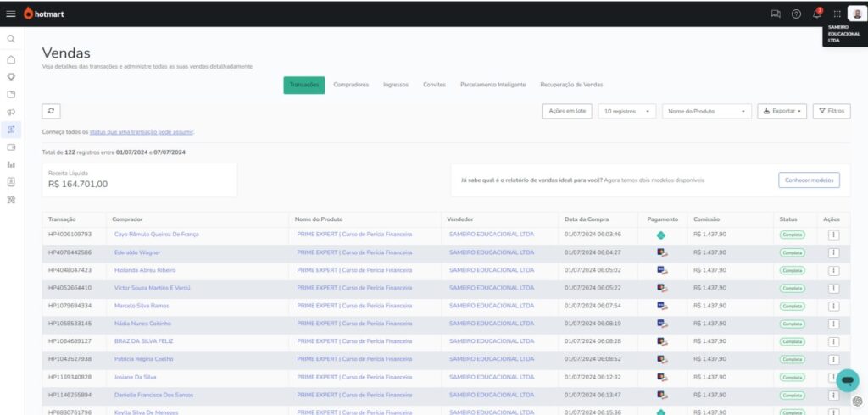The image size is (868, 415).
Task: Click the Ações em lote button
Action: [x=567, y=111]
